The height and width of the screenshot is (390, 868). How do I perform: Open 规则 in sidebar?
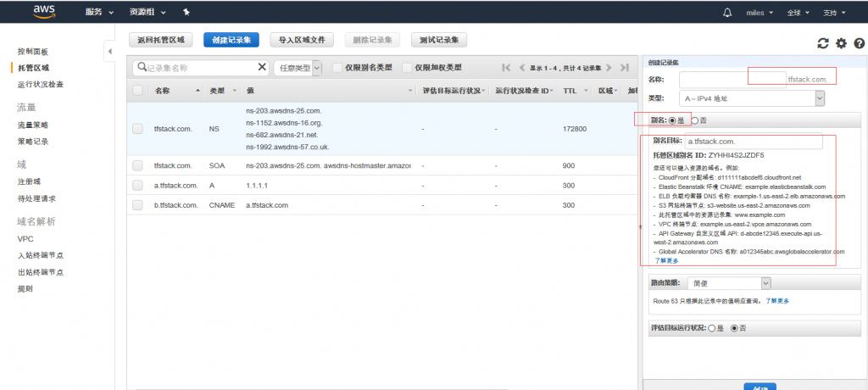point(25,288)
